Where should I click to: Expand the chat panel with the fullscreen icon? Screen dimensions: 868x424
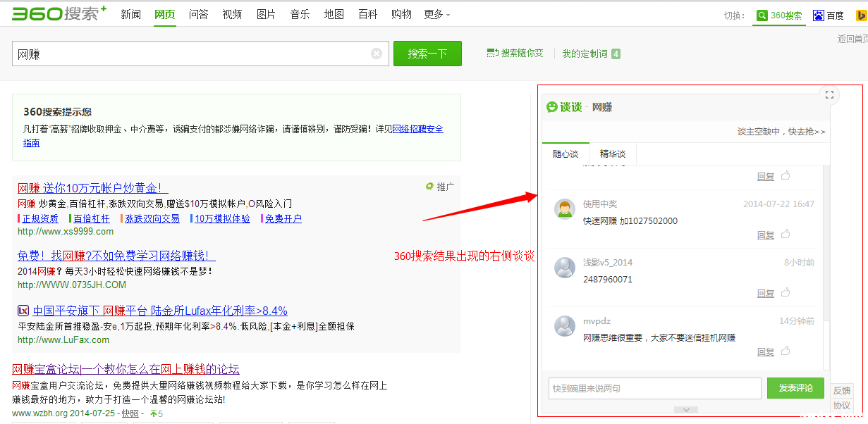click(829, 94)
